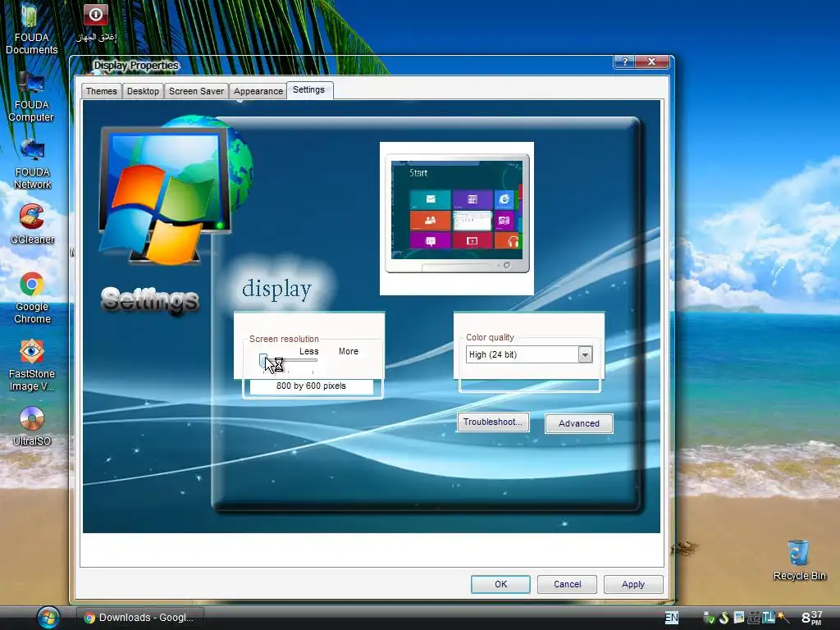This screenshot has height=630, width=840.
Task: Click the Windows Start orb
Action: pyautogui.click(x=48, y=617)
